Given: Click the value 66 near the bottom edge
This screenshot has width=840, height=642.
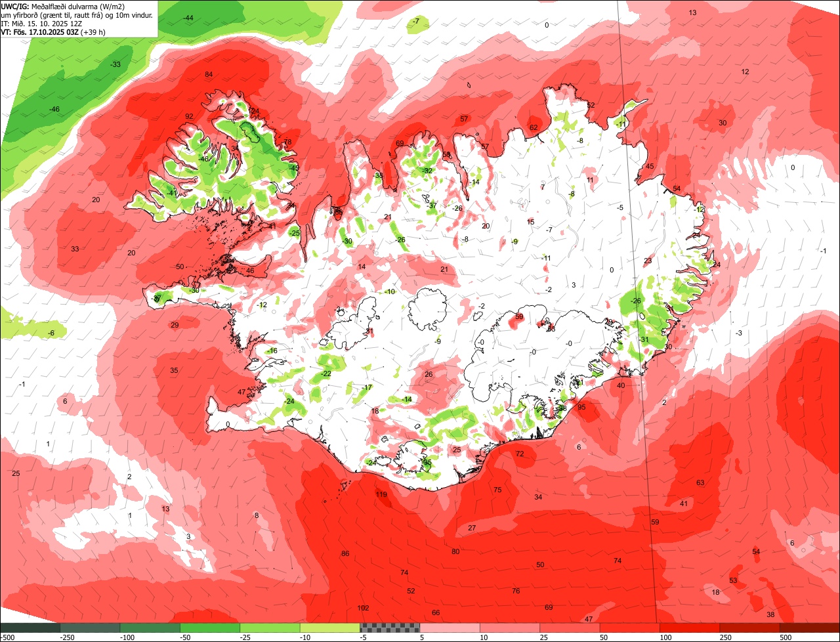Looking at the screenshot, I should point(436,612).
